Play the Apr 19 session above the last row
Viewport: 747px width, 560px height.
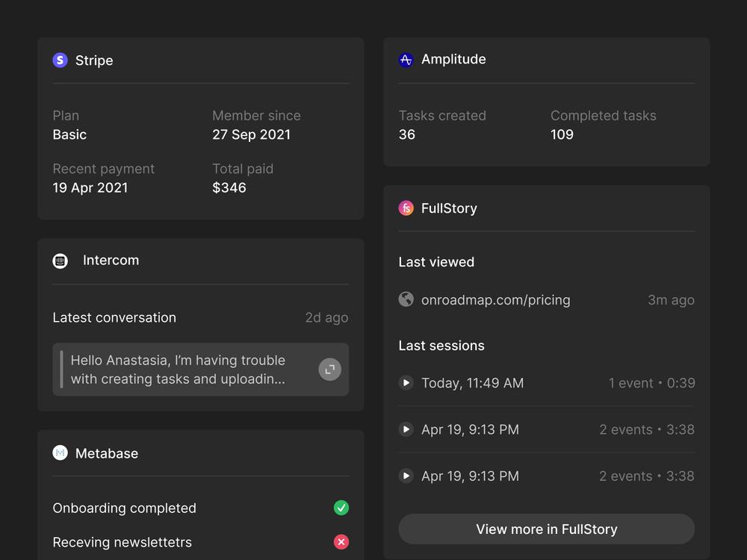pos(406,429)
